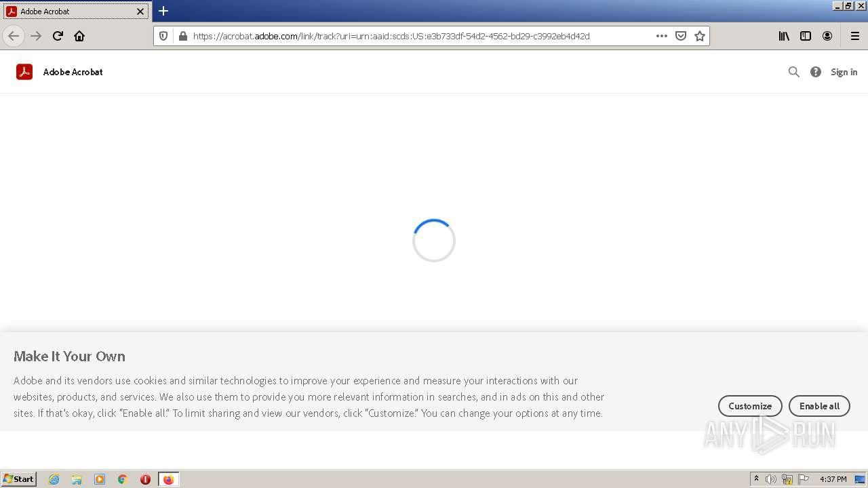This screenshot has height=488, width=868.
Task: Switch to the Firefox taskbar button
Action: pos(168,479)
